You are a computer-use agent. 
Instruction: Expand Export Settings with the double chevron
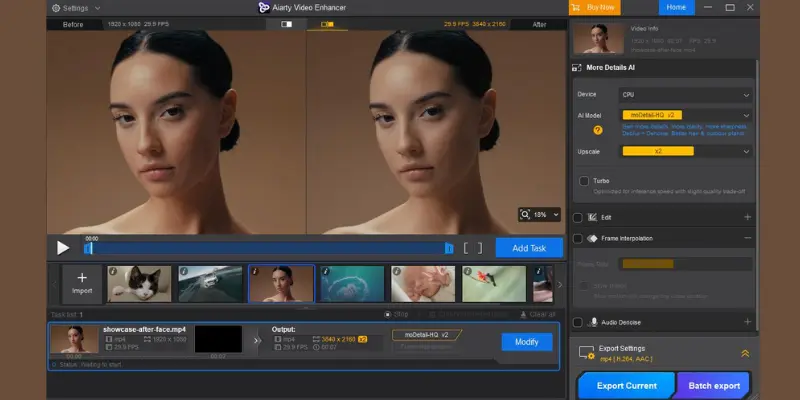tap(745, 353)
